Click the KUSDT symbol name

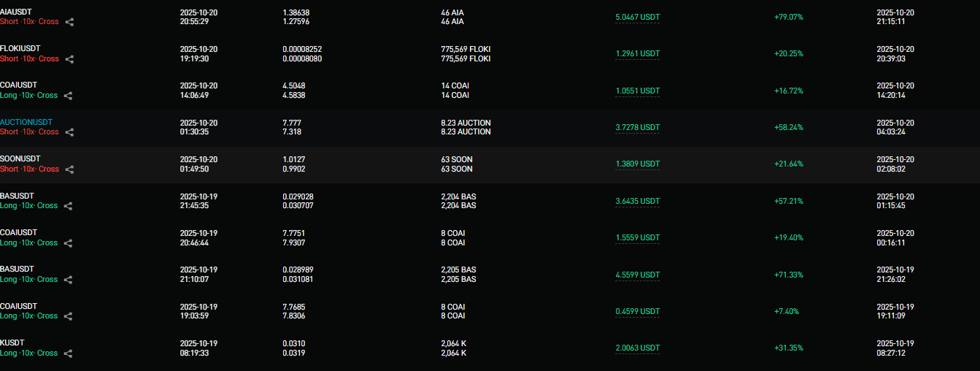pyautogui.click(x=12, y=343)
